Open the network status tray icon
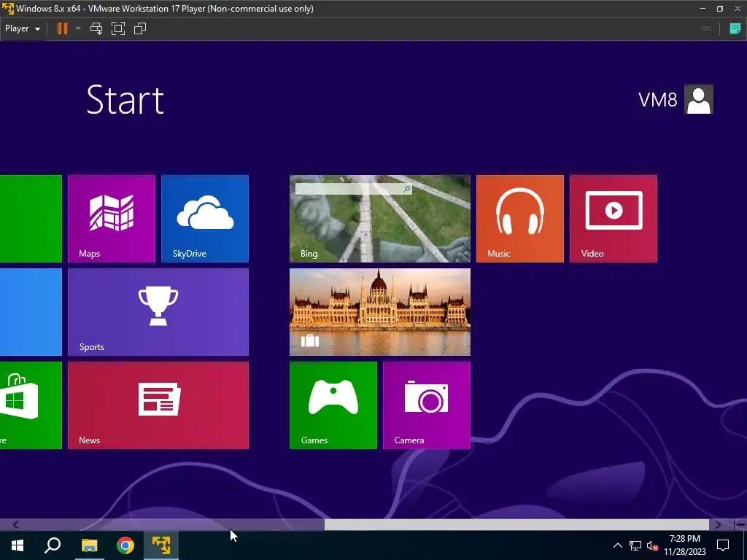This screenshot has height=560, width=747. [x=635, y=545]
